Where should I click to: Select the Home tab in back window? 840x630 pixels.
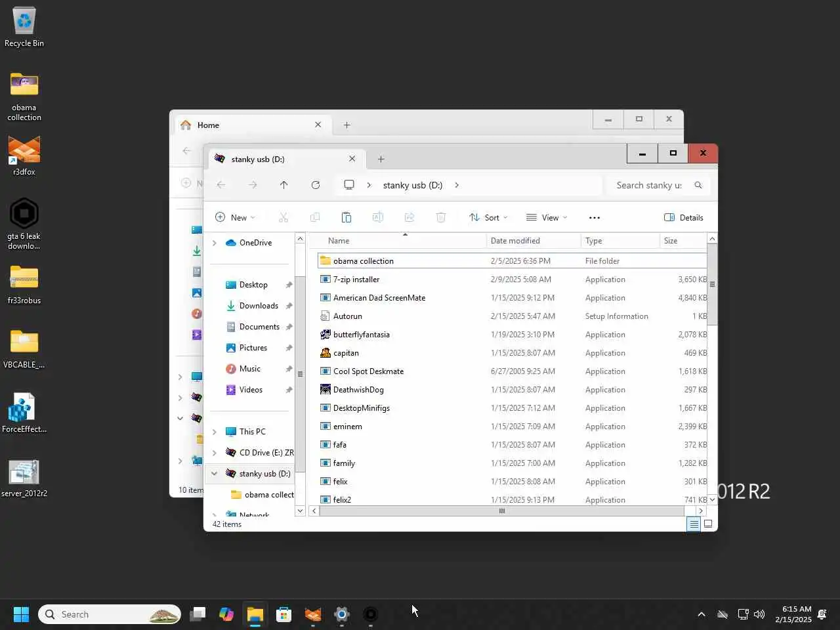[252, 125]
